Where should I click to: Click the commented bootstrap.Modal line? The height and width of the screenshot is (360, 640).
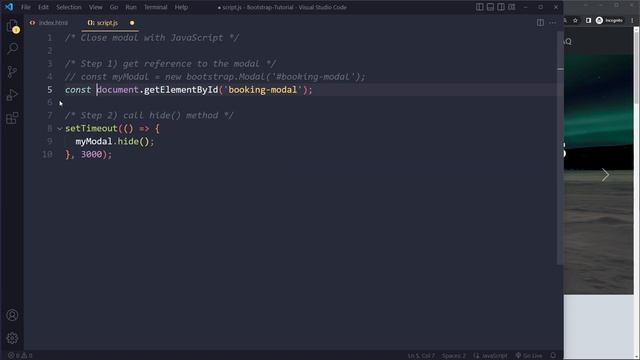point(215,77)
